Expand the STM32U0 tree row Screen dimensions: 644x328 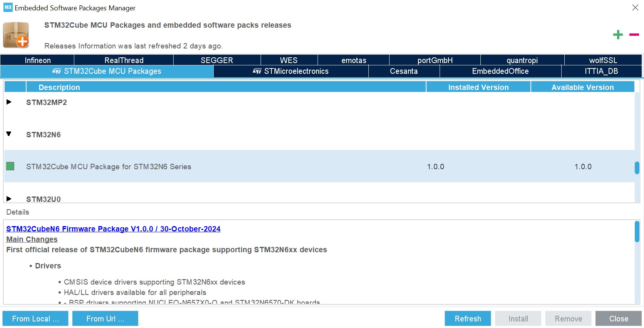[x=9, y=199]
